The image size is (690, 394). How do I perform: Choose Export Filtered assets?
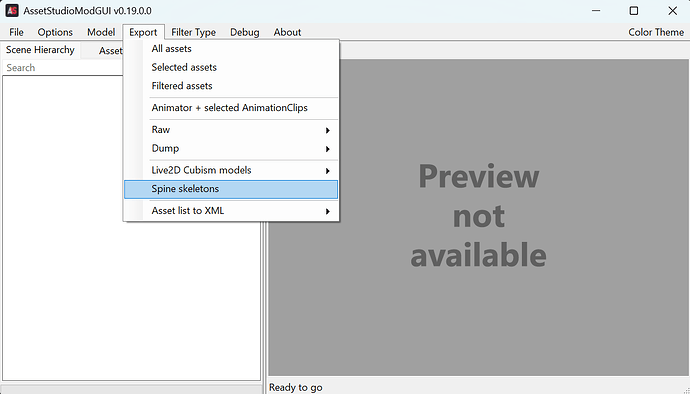[x=231, y=86]
